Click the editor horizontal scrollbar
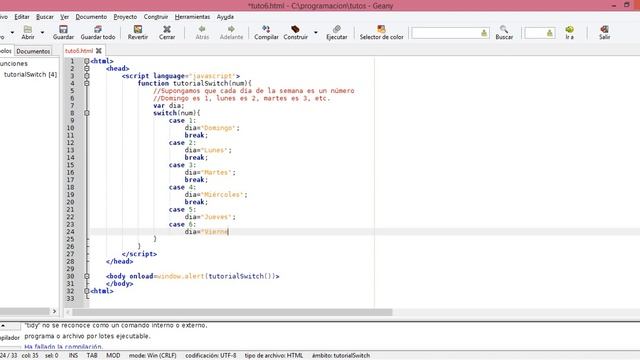640x360 pixels. coord(232,312)
